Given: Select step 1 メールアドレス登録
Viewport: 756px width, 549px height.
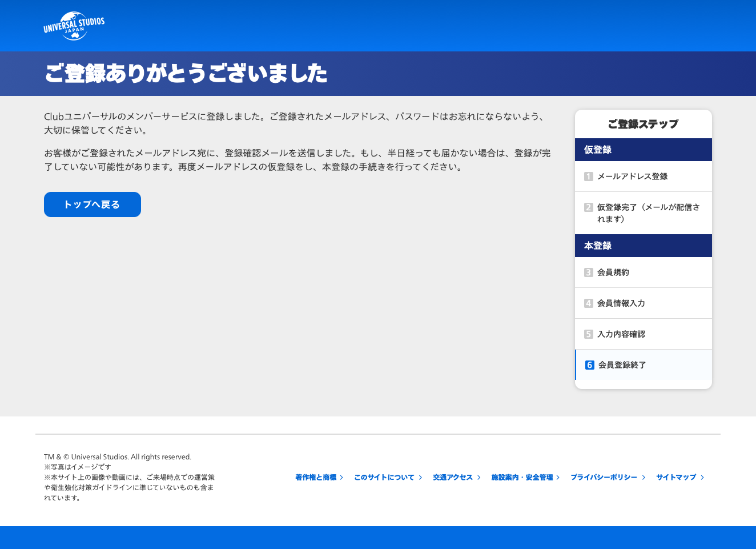Looking at the screenshot, I should [x=644, y=177].
